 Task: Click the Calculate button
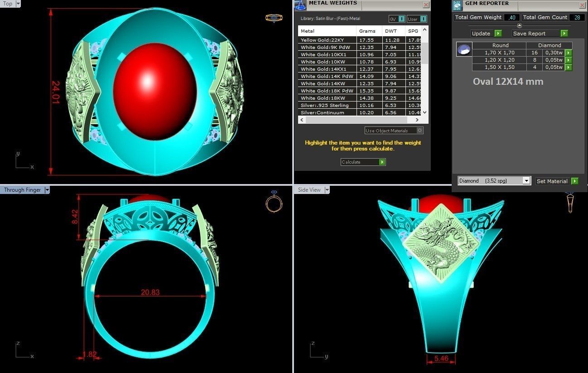(360, 162)
